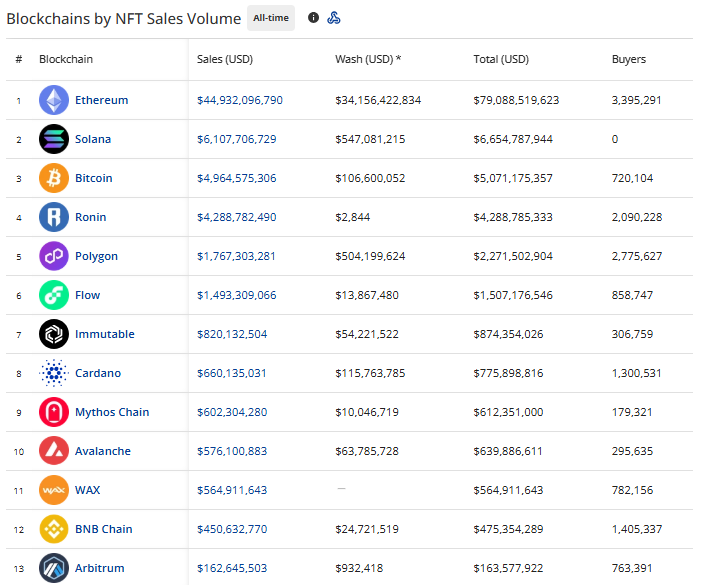
Task: Click WAX sales $564,911,643
Action: (232, 490)
